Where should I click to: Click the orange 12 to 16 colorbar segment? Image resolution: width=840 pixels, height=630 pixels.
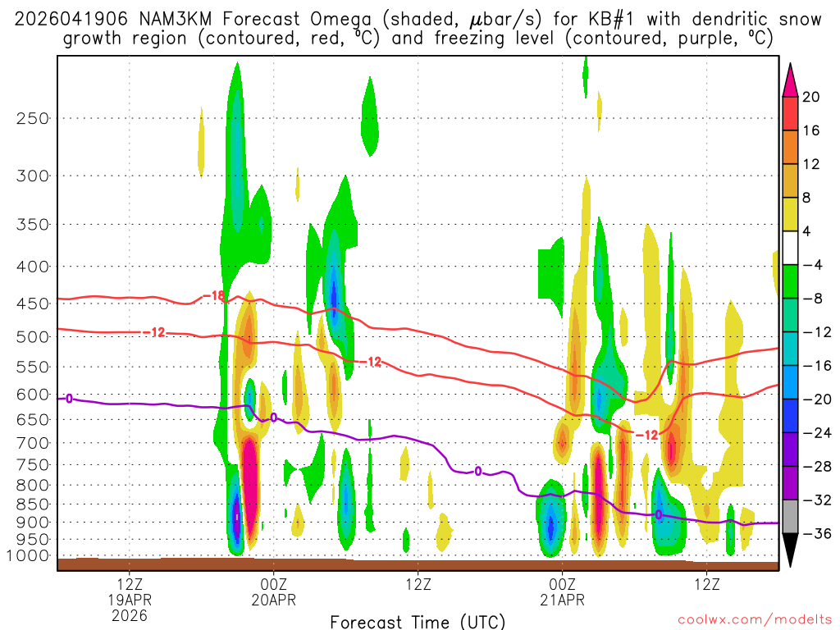pyautogui.click(x=790, y=148)
